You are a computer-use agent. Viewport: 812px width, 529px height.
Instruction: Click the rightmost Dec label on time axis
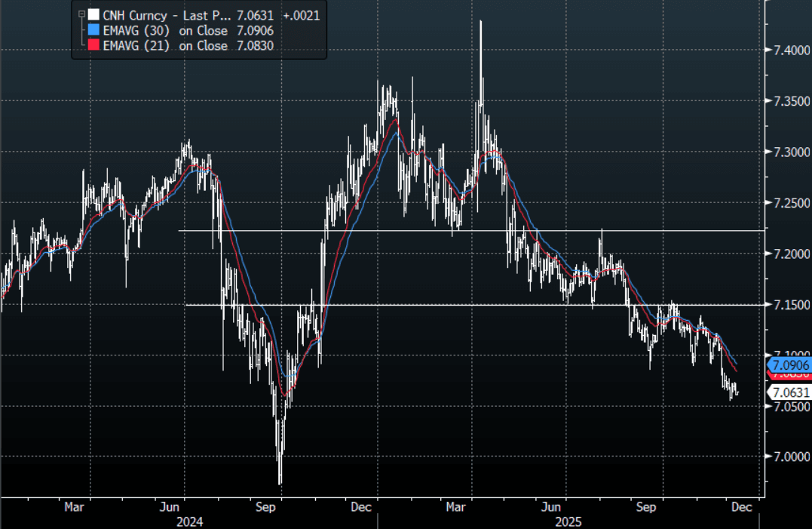pos(742,507)
